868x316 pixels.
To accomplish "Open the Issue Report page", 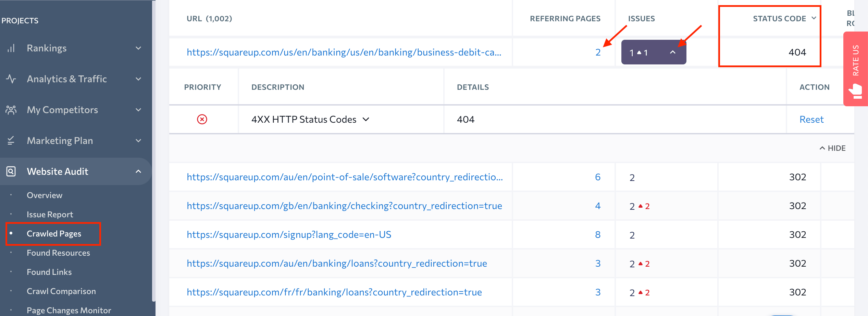I will point(50,215).
